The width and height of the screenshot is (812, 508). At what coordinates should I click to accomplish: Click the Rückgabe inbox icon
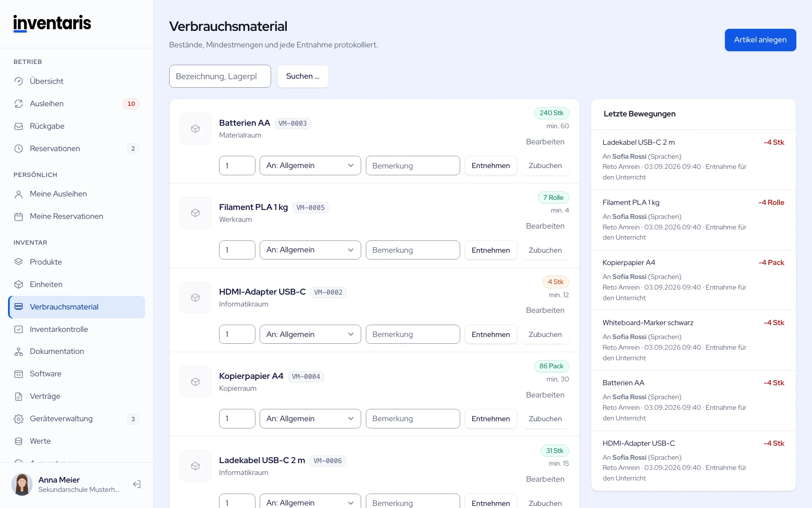[x=19, y=126]
